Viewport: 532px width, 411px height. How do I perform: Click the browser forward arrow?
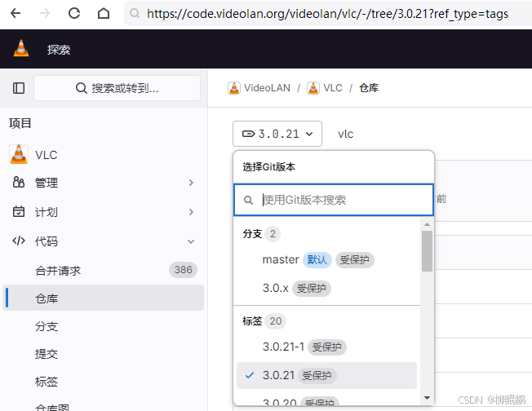point(45,14)
